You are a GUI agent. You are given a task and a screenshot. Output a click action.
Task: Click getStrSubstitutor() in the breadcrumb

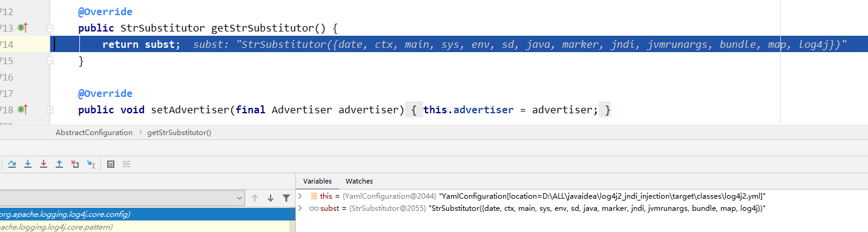(x=179, y=132)
